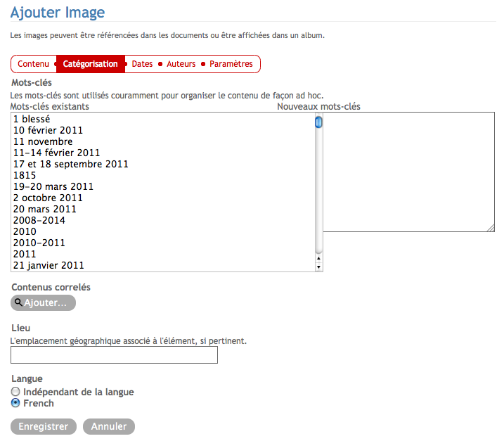Click the active Catégorisation tab

point(90,64)
